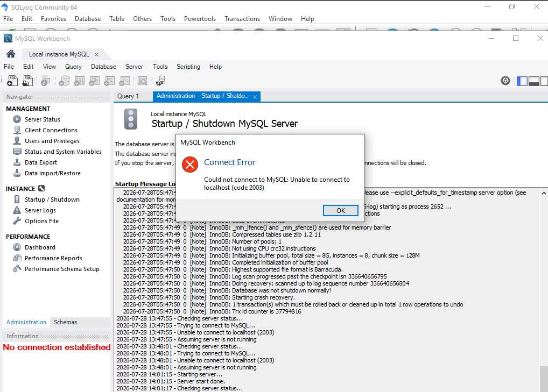Image resolution: width=548 pixels, height=392 pixels.
Task: Click the red Connect Error icon
Action: point(190,165)
